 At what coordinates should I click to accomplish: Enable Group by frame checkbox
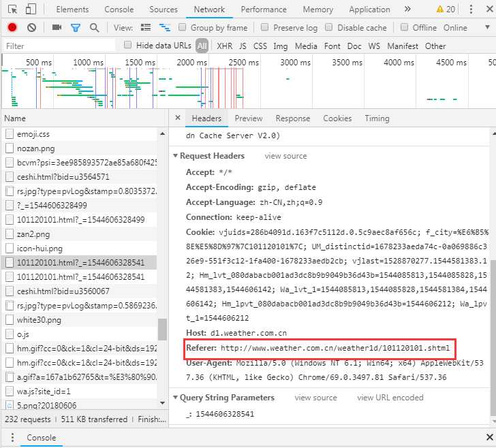tap(182, 27)
